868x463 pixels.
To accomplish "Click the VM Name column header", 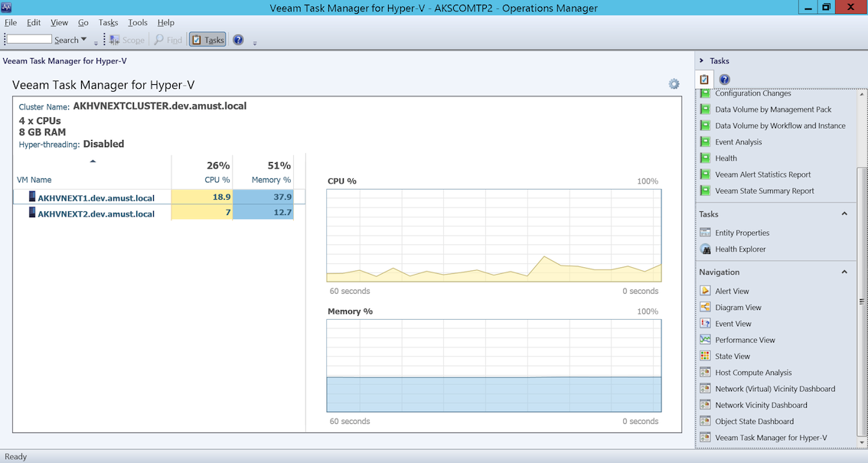I will pos(34,180).
